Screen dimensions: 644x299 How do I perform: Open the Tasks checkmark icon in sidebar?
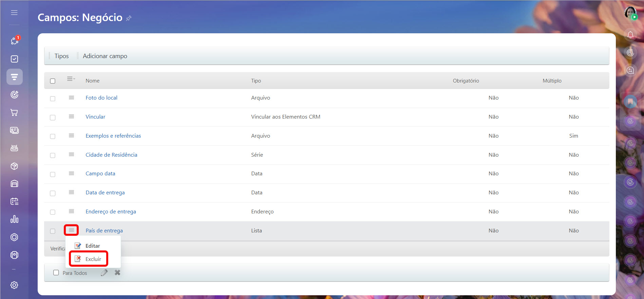(14, 59)
